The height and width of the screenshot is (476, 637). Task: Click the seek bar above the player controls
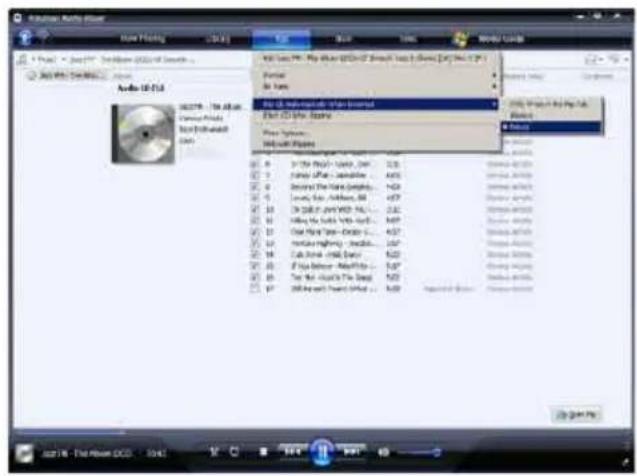click(x=321, y=432)
